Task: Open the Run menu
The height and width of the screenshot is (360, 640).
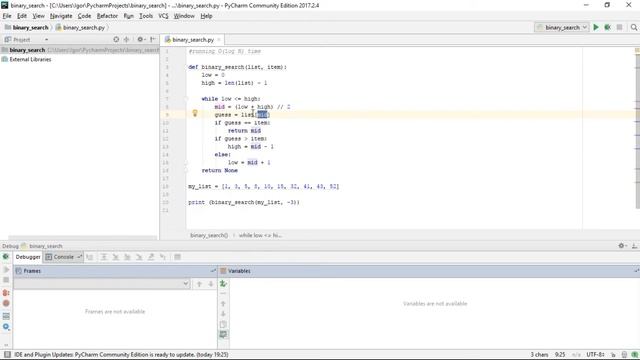Action: tap(129, 16)
